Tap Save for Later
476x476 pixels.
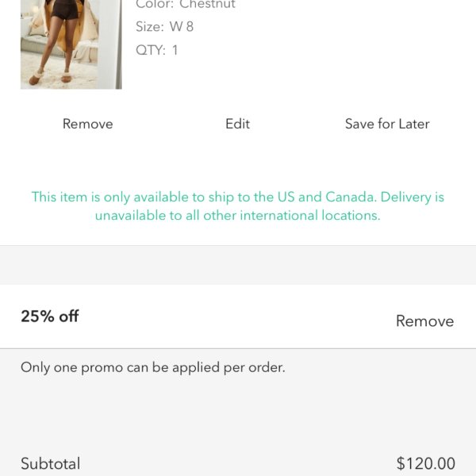[387, 124]
